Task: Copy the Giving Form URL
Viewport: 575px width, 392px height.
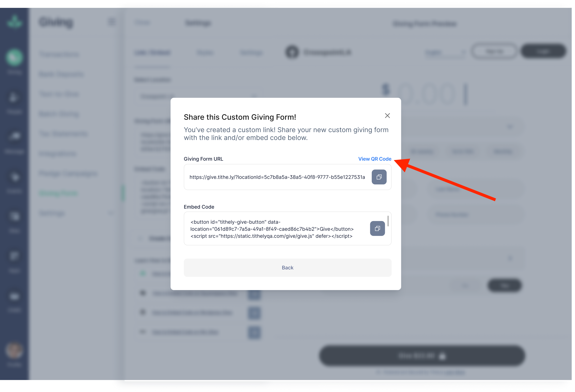Action: [x=379, y=177]
